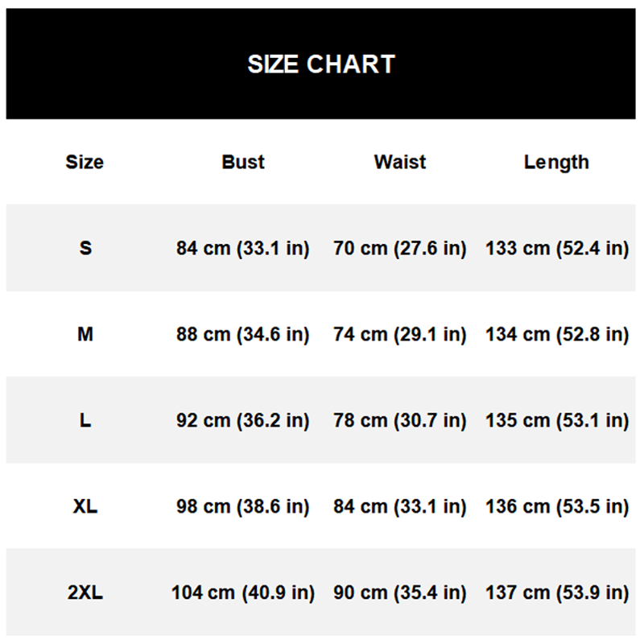Viewport: 644px width, 644px height.
Task: Click the SIZE CHART title banner
Action: 320,64
